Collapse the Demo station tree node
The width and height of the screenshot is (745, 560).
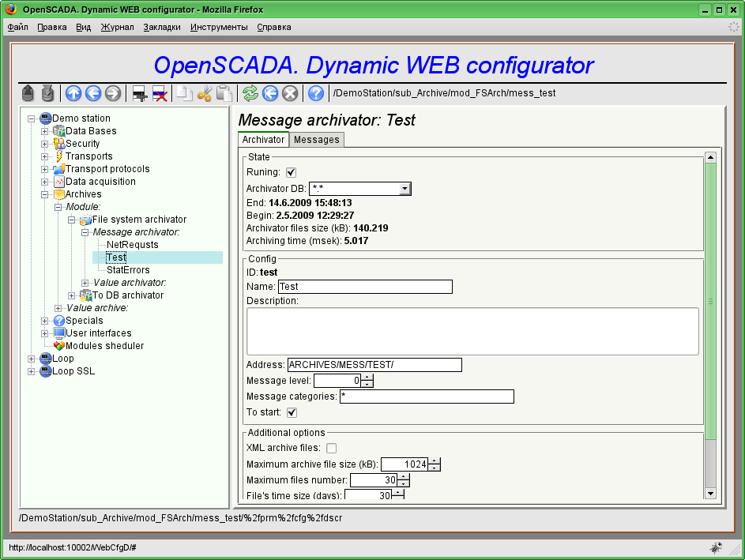click(x=32, y=118)
